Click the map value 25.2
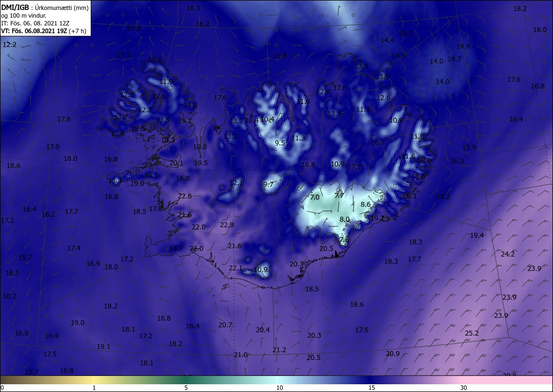Viewport: 553px width, 392px height. pyautogui.click(x=472, y=333)
